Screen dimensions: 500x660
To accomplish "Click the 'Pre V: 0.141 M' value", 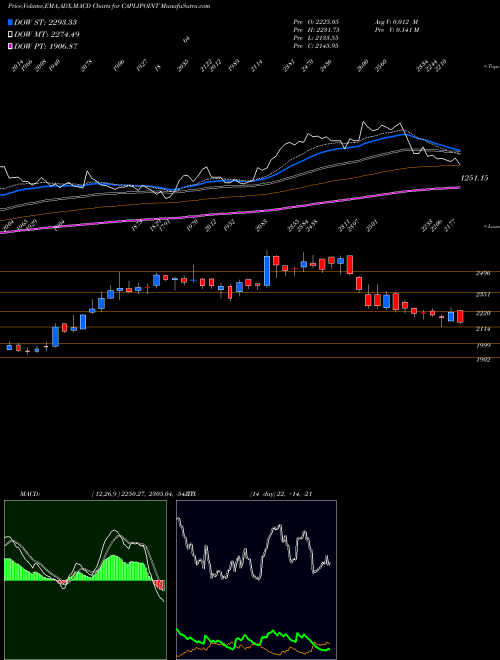I will (x=396, y=30).
